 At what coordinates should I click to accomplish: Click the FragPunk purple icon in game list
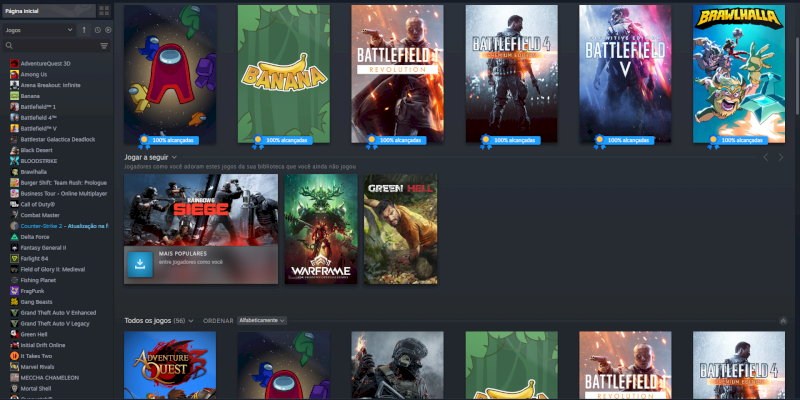click(x=14, y=291)
